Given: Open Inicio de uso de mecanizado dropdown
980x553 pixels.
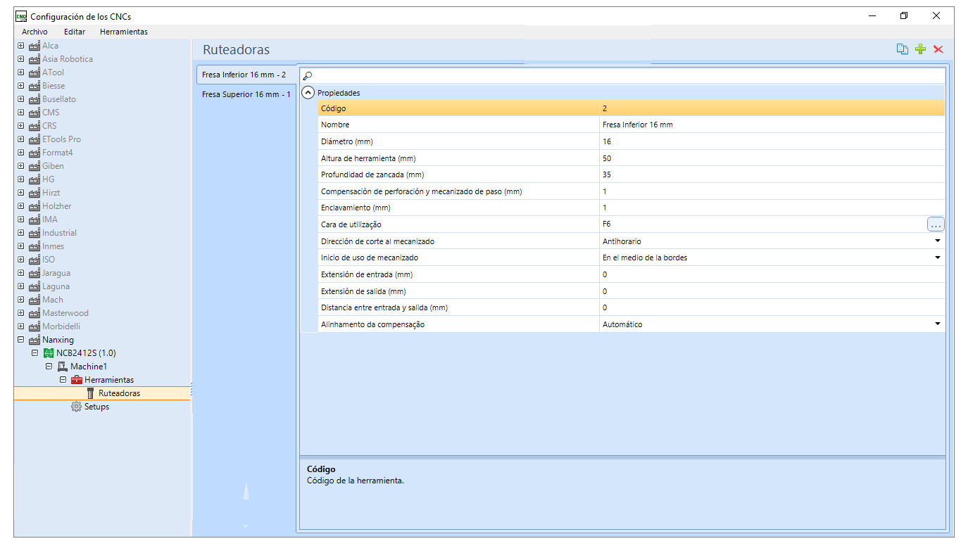Looking at the screenshot, I should (937, 258).
